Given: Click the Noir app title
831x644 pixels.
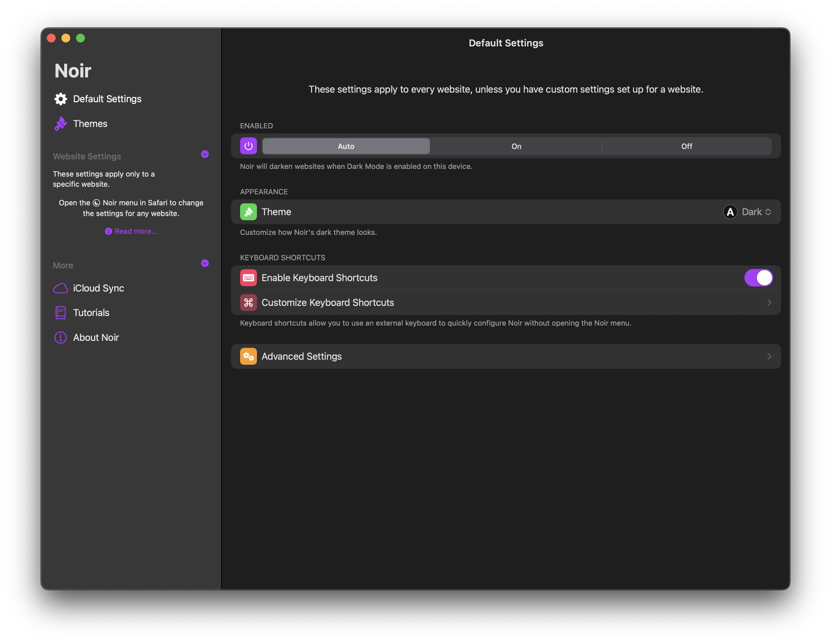Looking at the screenshot, I should click(73, 71).
